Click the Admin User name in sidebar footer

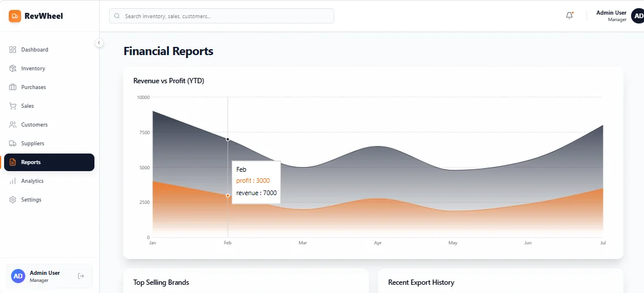45,273
